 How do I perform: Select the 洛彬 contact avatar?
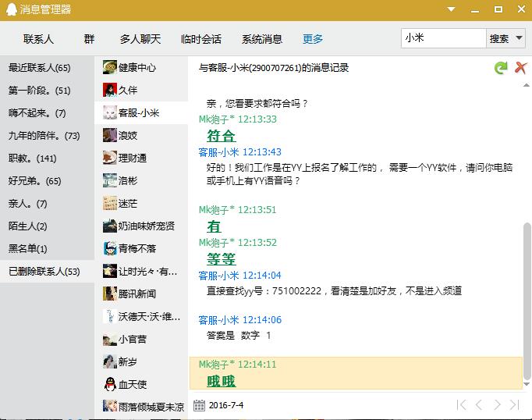click(x=109, y=180)
